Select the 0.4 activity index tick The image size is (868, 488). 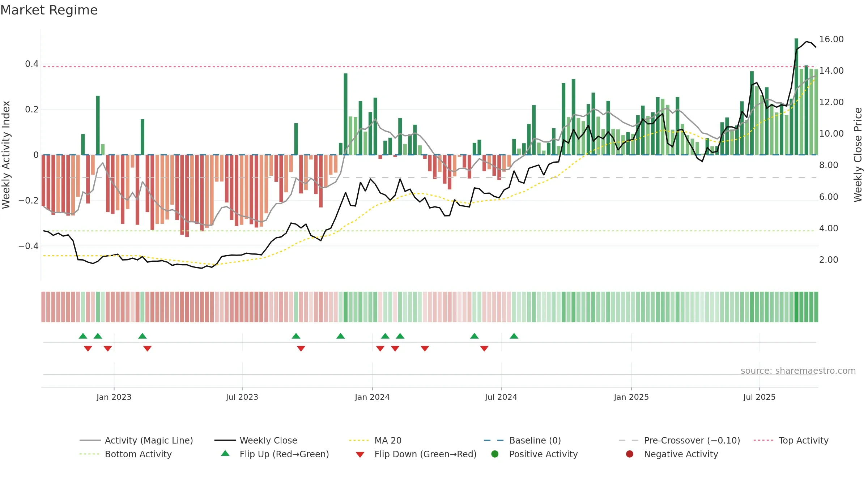32,64
